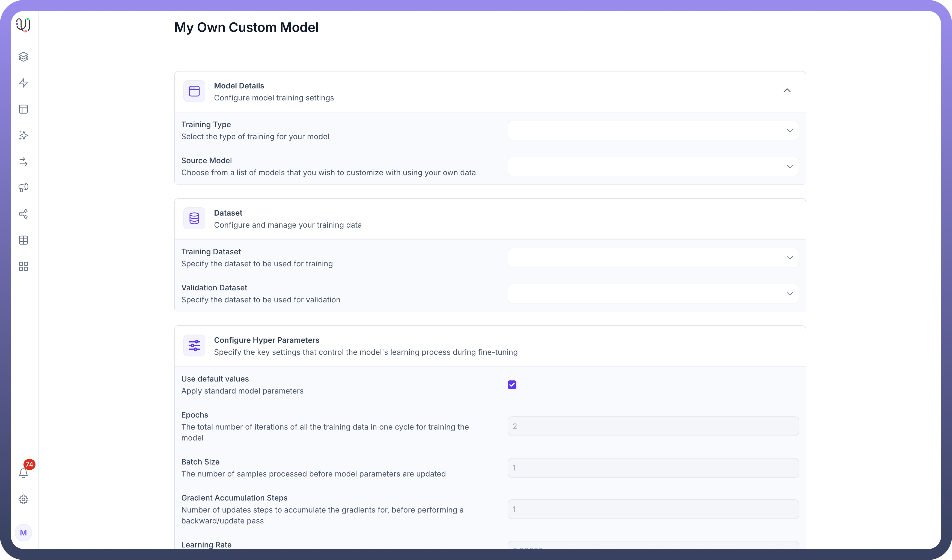The width and height of the screenshot is (952, 560).
Task: Click the user avatar M button
Action: (x=23, y=533)
